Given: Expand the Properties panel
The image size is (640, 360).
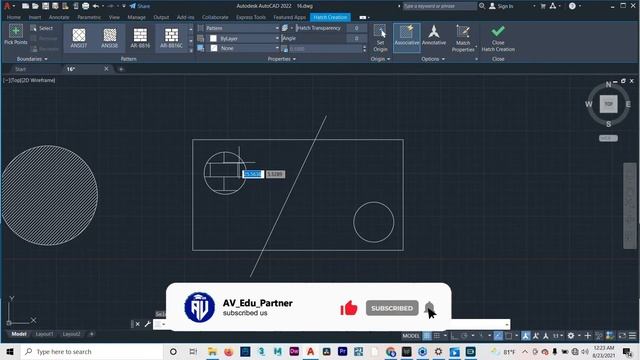Looking at the screenshot, I should point(282,59).
